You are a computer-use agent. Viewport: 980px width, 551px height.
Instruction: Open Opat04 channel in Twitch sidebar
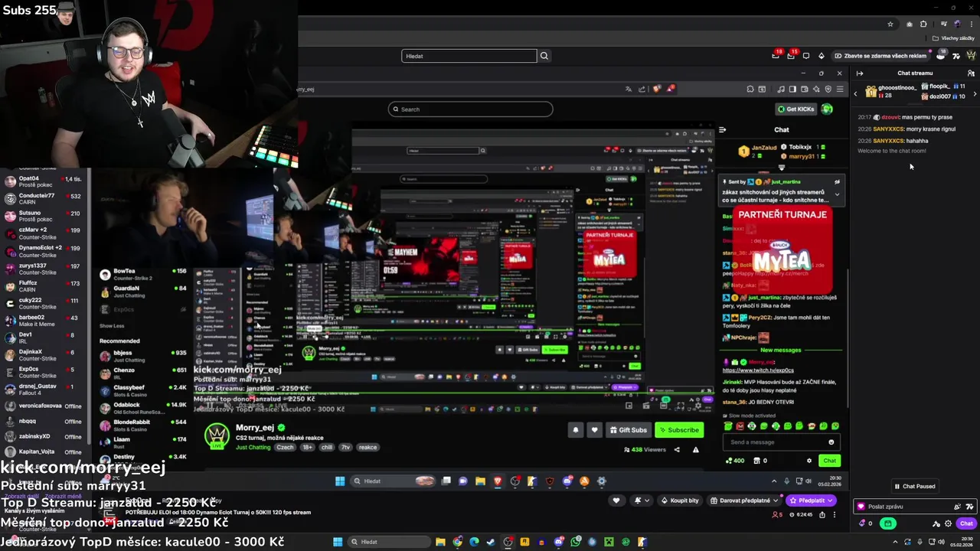click(44, 181)
